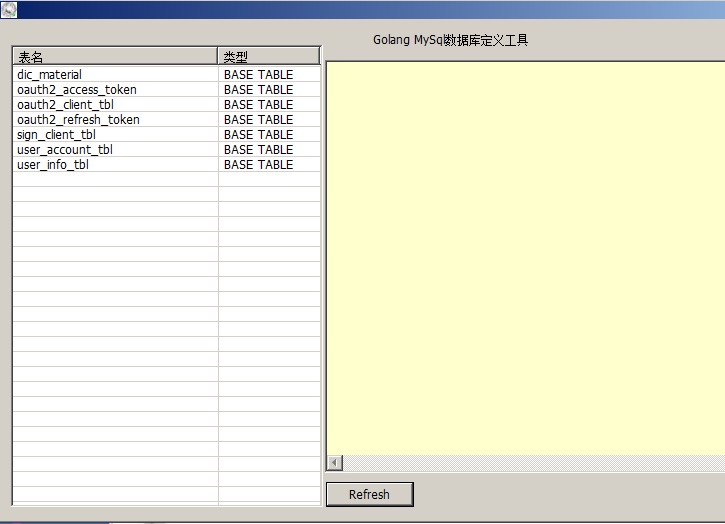Click BASE TABLE type cell for user_info_tbl
This screenshot has width=725, height=524.
coord(258,165)
